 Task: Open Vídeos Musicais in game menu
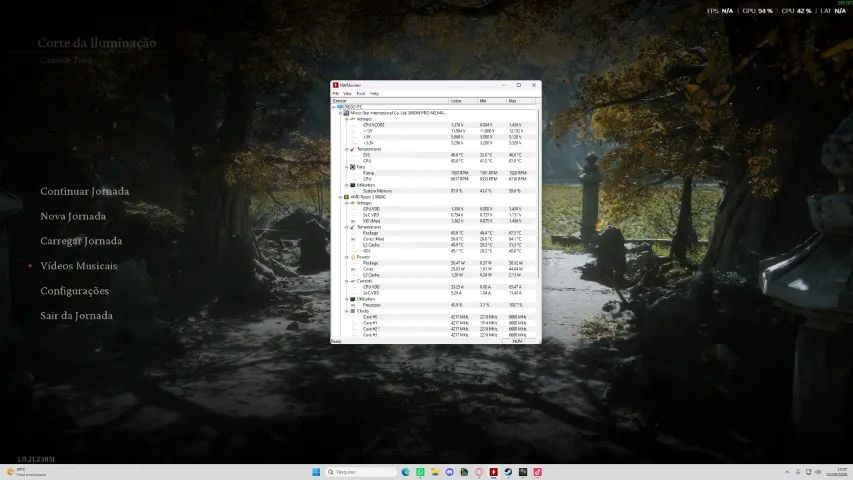79,266
